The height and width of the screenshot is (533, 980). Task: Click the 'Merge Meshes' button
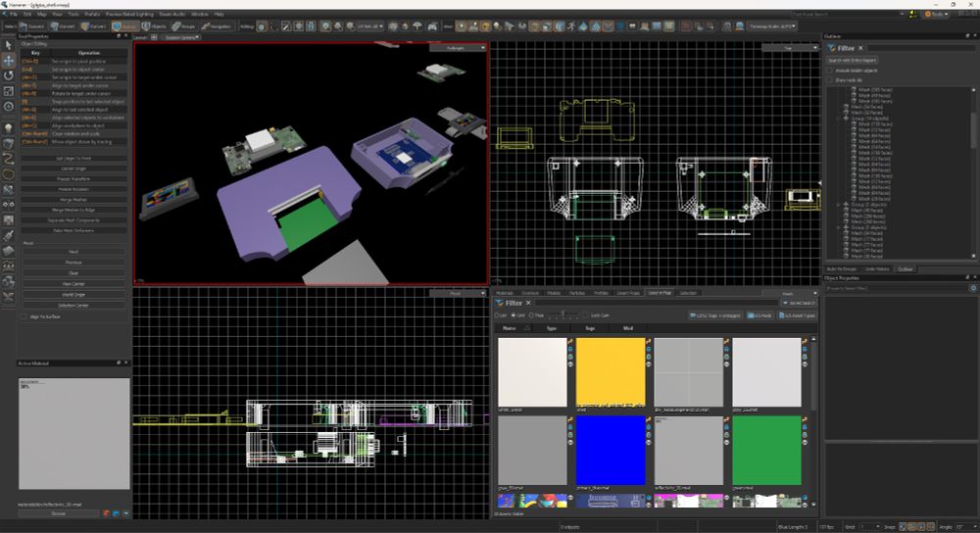73,199
